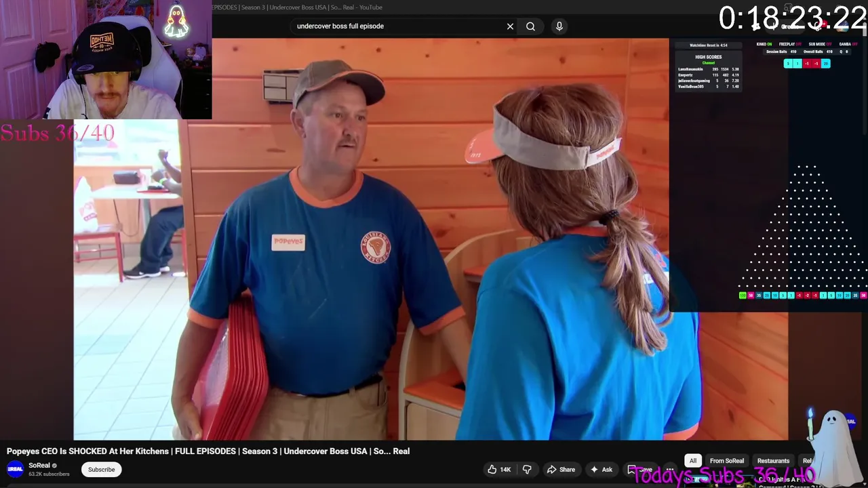The height and width of the screenshot is (488, 868).
Task: Open the SoReal channel name link
Action: pyautogui.click(x=39, y=466)
